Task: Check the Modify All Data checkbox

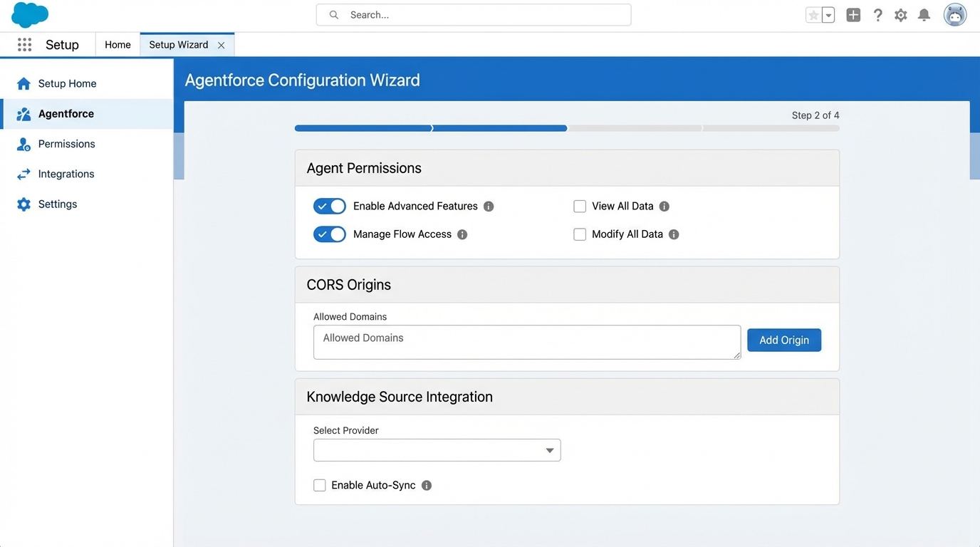Action: 580,234
